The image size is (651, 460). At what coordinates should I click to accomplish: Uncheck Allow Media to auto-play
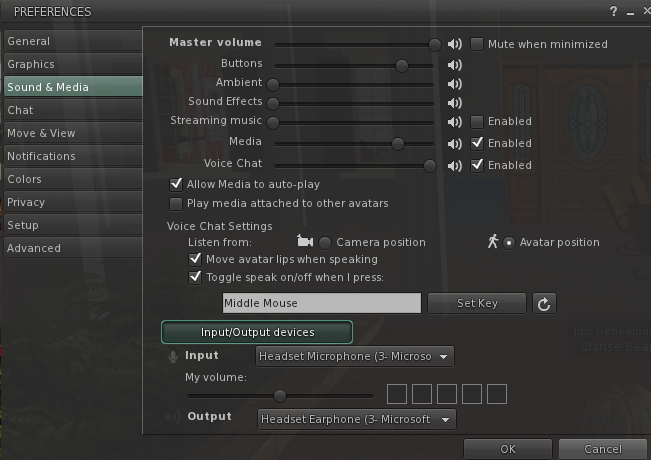(x=176, y=184)
